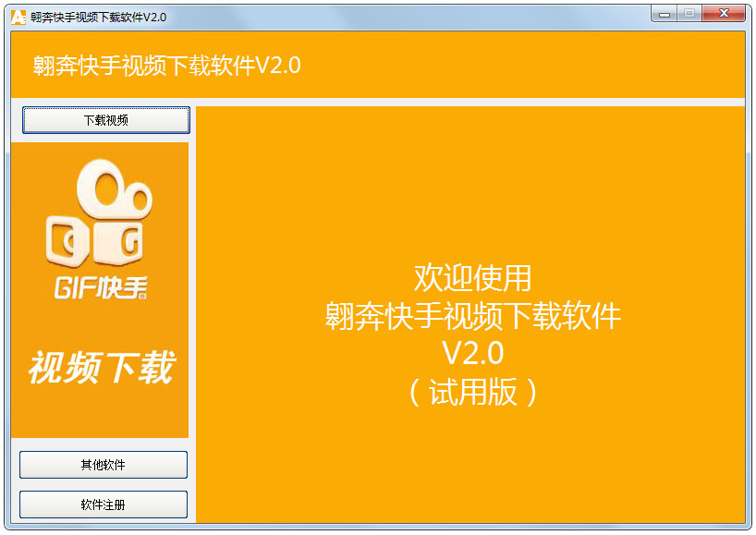Click the 下载视频 button
Image resolution: width=756 pixels, height=535 pixels.
[106, 120]
